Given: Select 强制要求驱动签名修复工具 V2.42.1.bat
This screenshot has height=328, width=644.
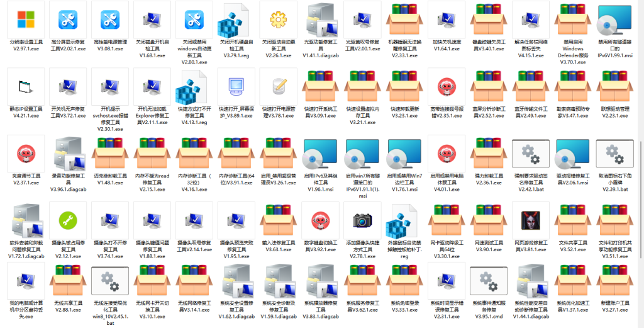Looking at the screenshot, I should [531, 153].
